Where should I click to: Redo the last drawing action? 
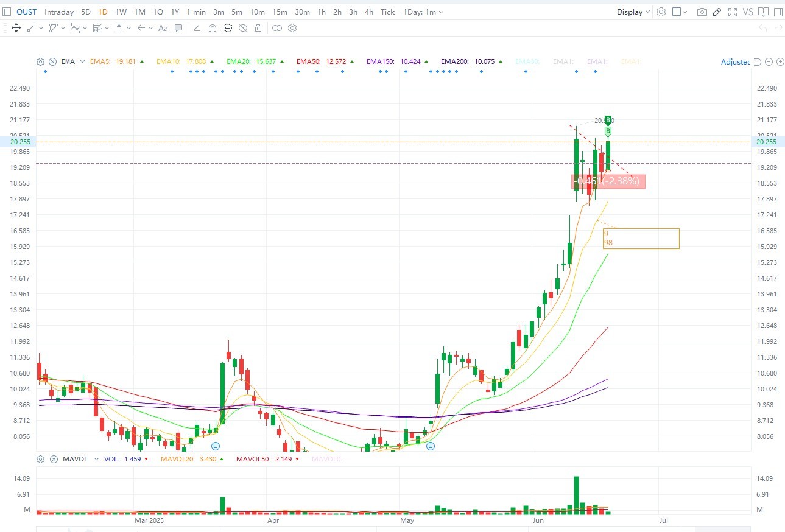(778, 28)
